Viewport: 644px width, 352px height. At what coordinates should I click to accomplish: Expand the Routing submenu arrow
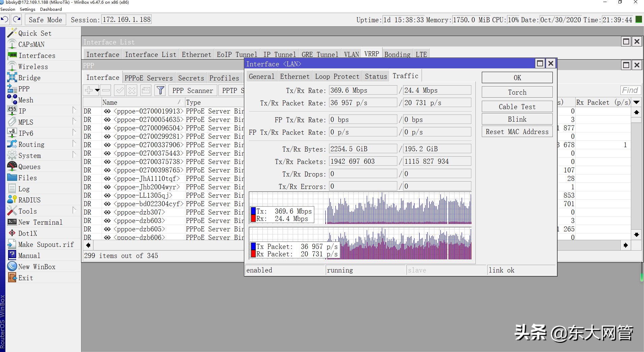[74, 144]
